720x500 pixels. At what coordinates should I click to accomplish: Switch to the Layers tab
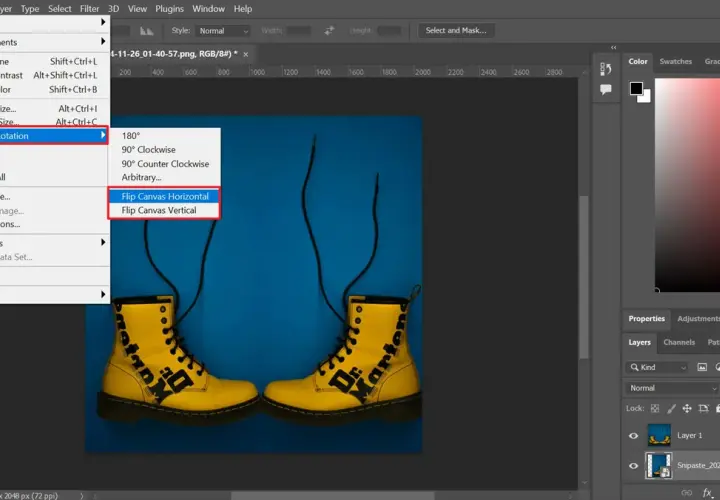pos(640,342)
